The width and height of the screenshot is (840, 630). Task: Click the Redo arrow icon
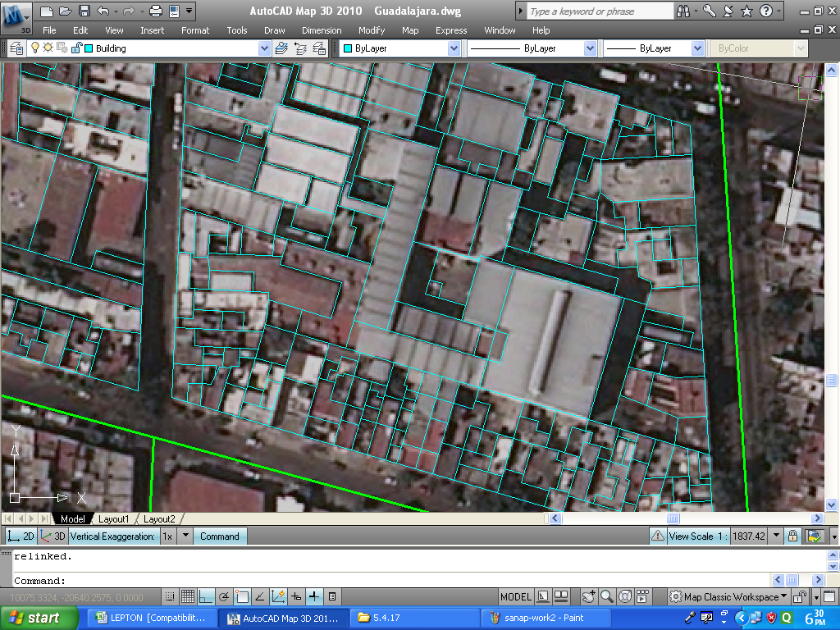coord(129,11)
